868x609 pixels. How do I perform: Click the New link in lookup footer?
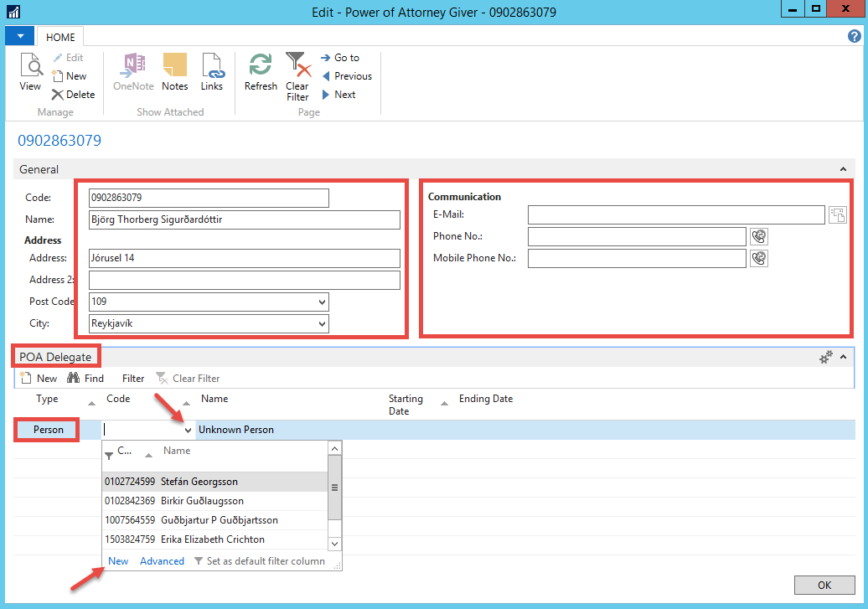[118, 561]
